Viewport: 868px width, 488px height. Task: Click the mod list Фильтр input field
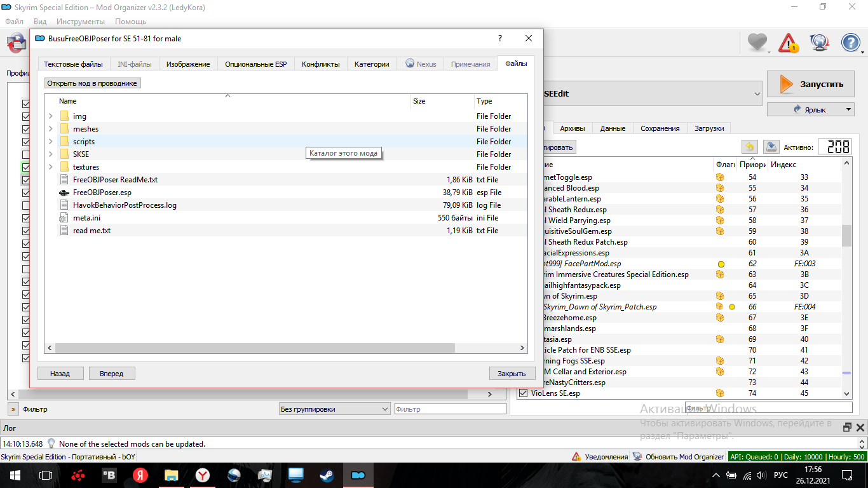(449, 409)
